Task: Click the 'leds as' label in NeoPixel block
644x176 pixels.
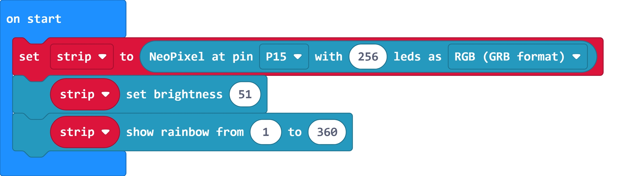Action: pos(418,57)
